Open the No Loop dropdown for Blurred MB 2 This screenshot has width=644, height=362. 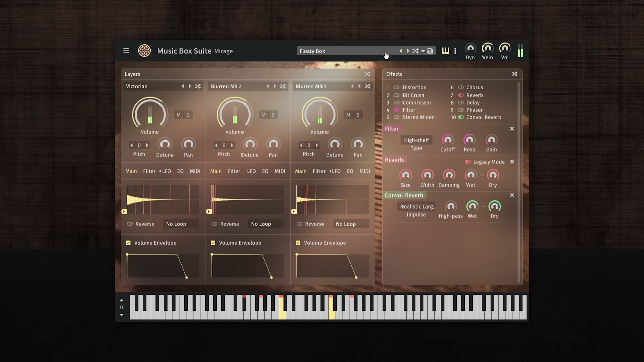coord(266,224)
